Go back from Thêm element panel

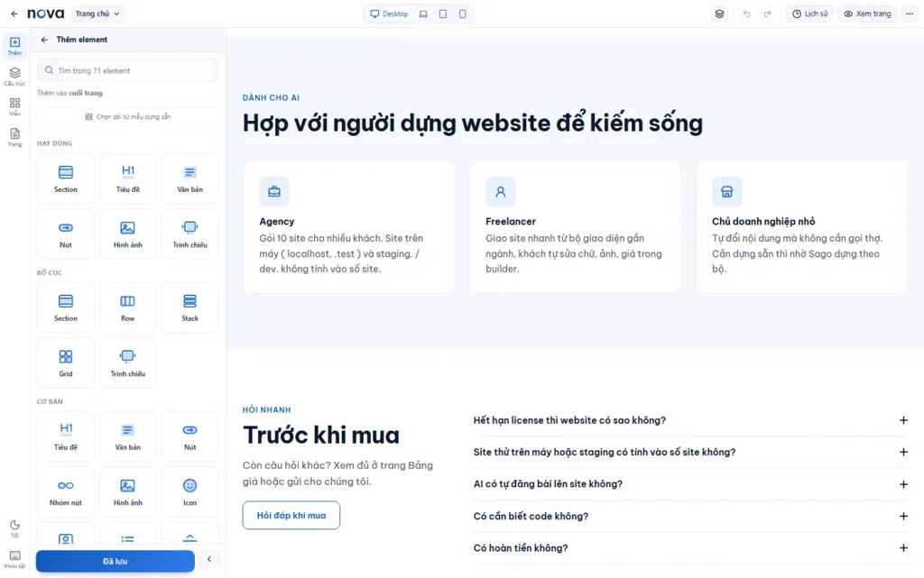[x=44, y=40]
